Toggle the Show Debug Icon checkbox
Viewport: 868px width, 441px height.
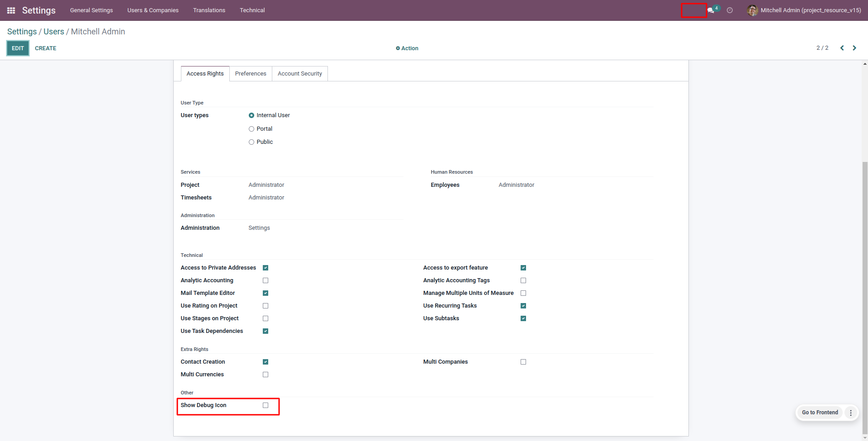266,405
